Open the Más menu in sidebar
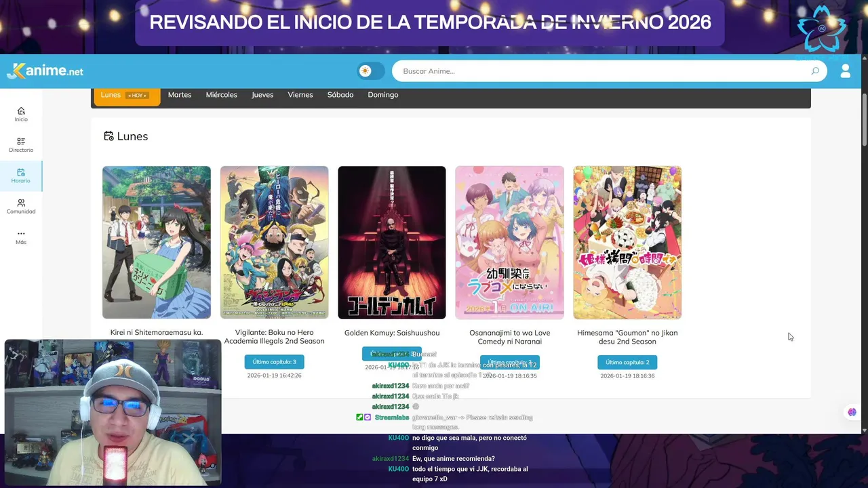868x488 pixels. [21, 237]
